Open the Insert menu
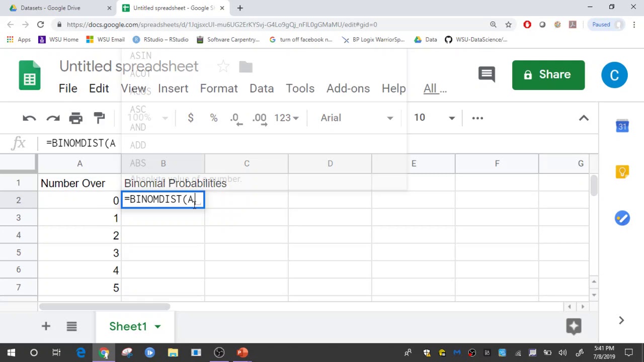Viewport: 644px width, 362px height. click(x=173, y=88)
